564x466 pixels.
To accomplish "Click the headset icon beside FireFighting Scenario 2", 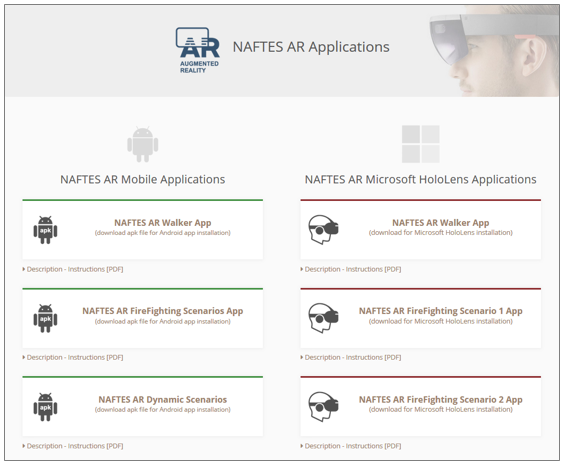I will tap(323, 406).
